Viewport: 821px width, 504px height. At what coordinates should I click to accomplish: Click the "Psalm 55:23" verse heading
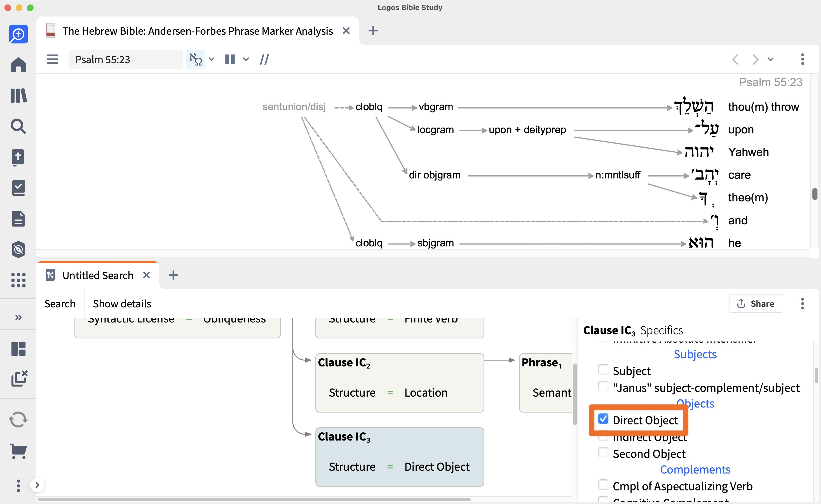point(770,82)
